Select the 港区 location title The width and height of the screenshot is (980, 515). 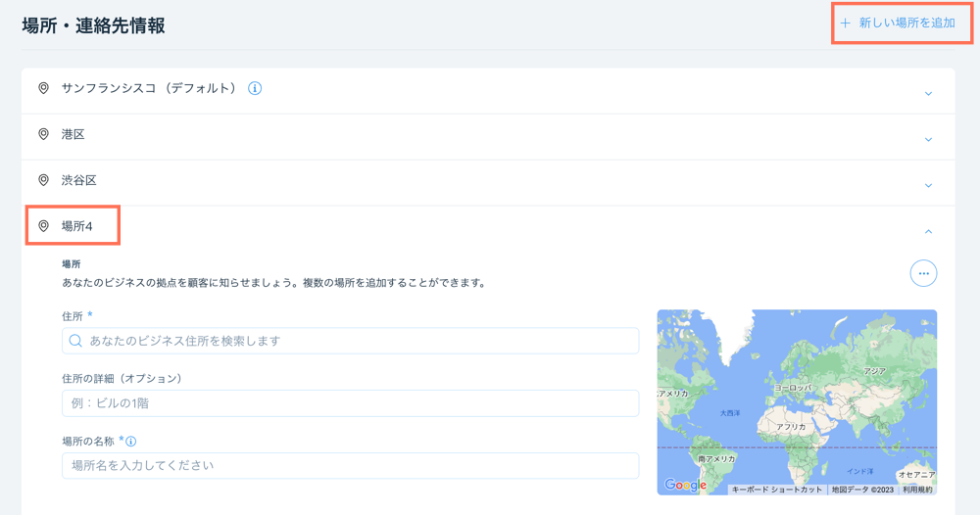[73, 134]
